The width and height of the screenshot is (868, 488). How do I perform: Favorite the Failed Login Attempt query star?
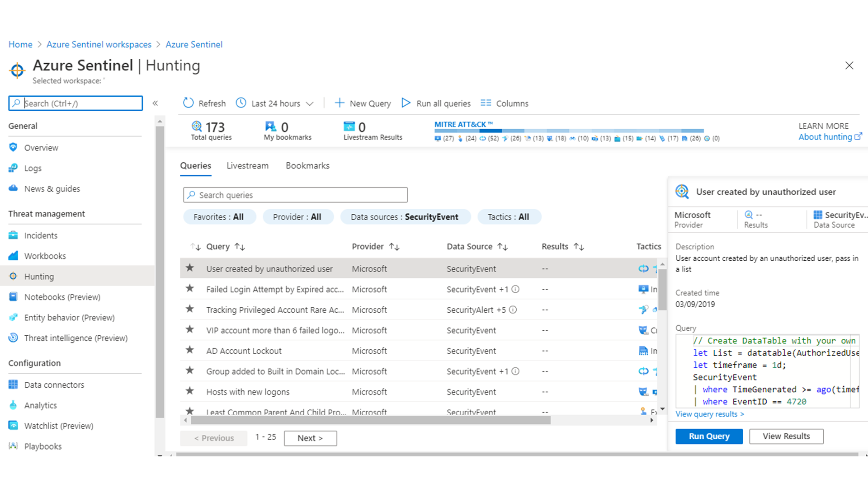point(190,288)
